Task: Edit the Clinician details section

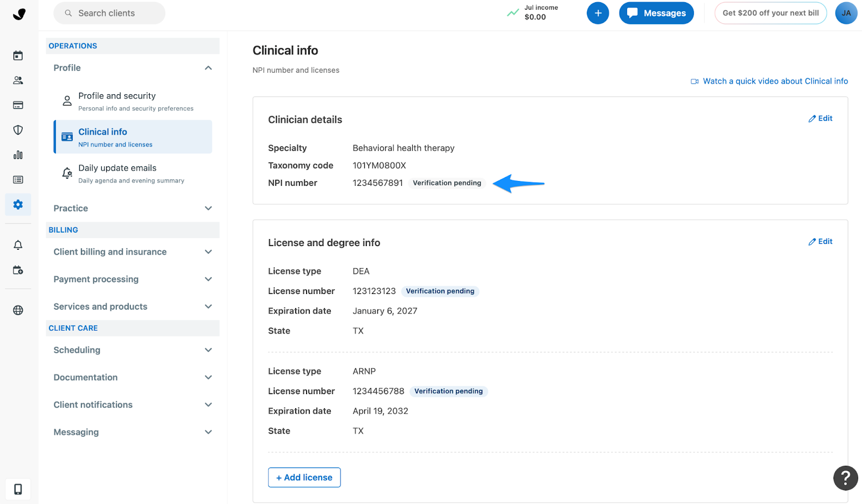Action: [820, 118]
